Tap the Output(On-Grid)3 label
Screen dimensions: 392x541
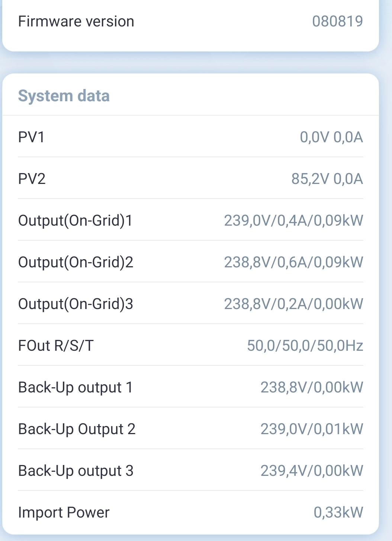point(75,304)
